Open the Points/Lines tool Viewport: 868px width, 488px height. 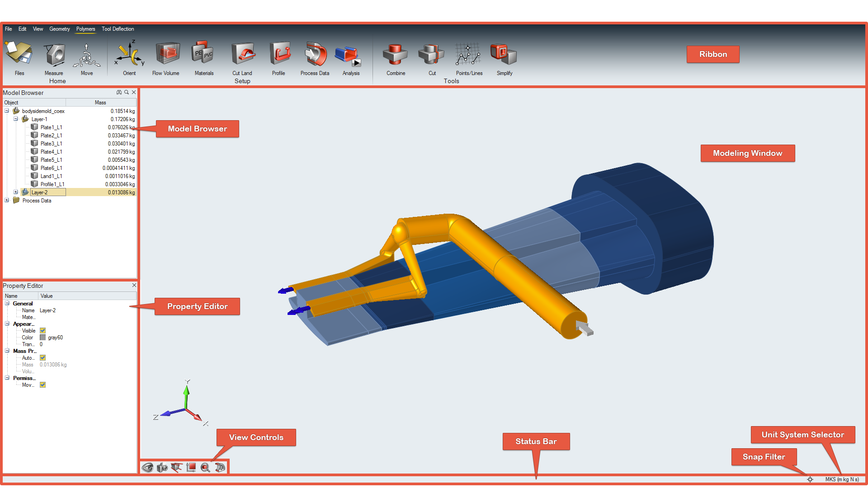[468, 55]
